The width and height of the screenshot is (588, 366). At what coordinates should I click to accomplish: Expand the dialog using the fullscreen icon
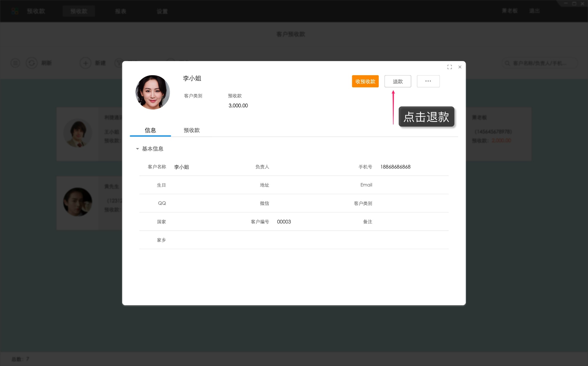tap(450, 67)
